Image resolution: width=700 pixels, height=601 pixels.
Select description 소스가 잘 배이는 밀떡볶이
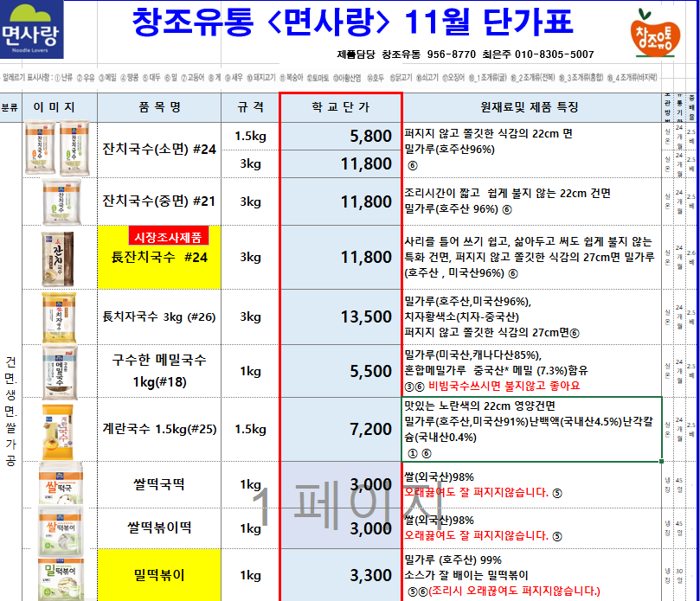click(466, 575)
